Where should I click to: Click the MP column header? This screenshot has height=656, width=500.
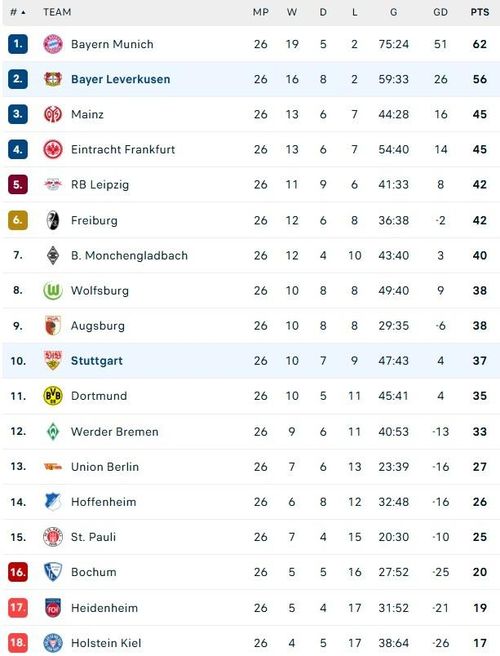pos(260,12)
